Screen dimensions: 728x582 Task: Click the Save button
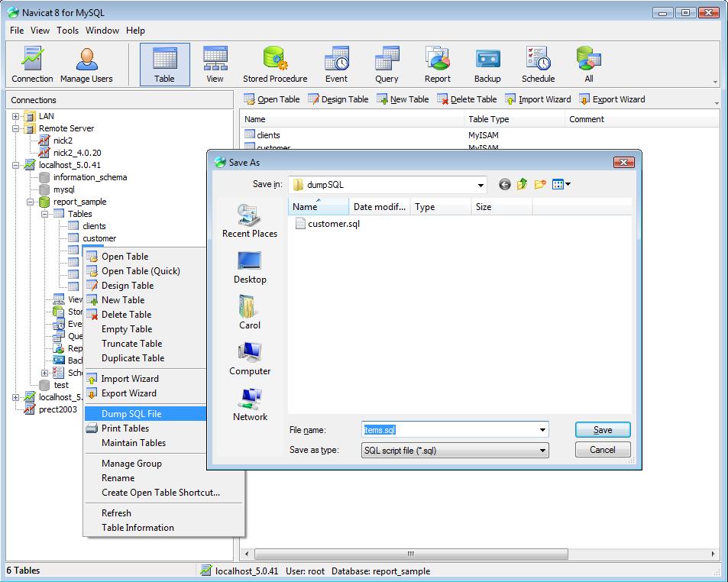click(x=603, y=430)
